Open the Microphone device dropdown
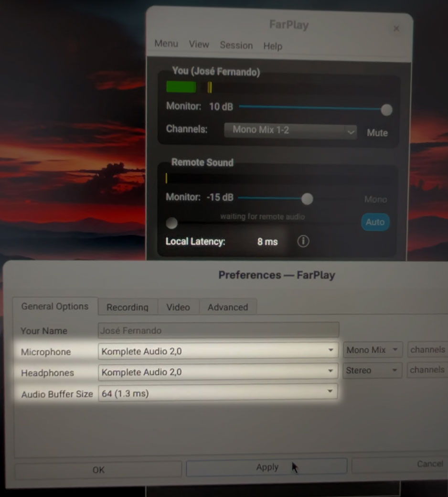 point(218,352)
